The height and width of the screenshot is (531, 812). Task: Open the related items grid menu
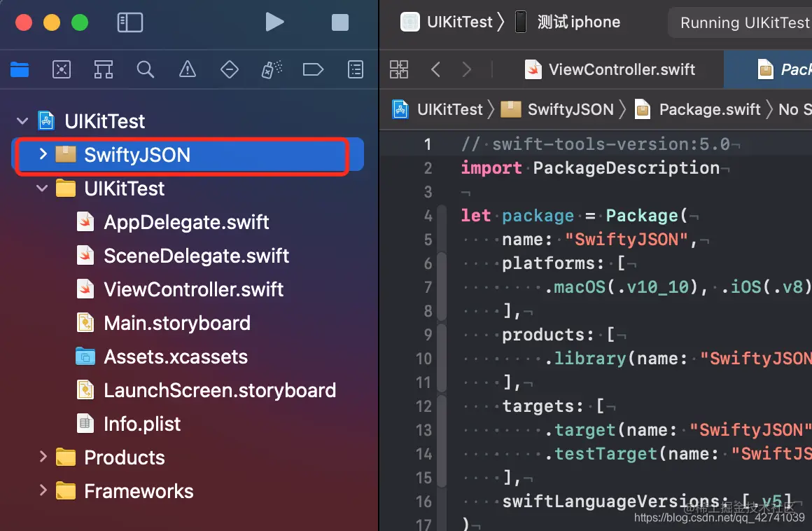(x=399, y=69)
